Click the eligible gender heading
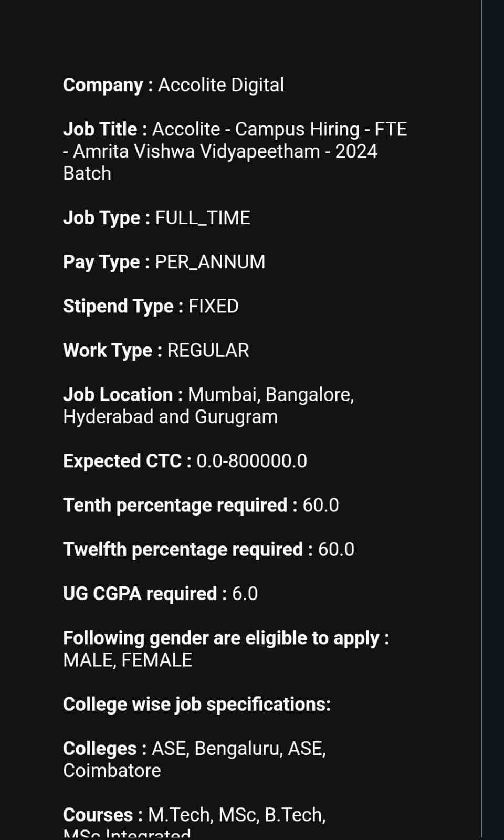 pyautogui.click(x=226, y=638)
